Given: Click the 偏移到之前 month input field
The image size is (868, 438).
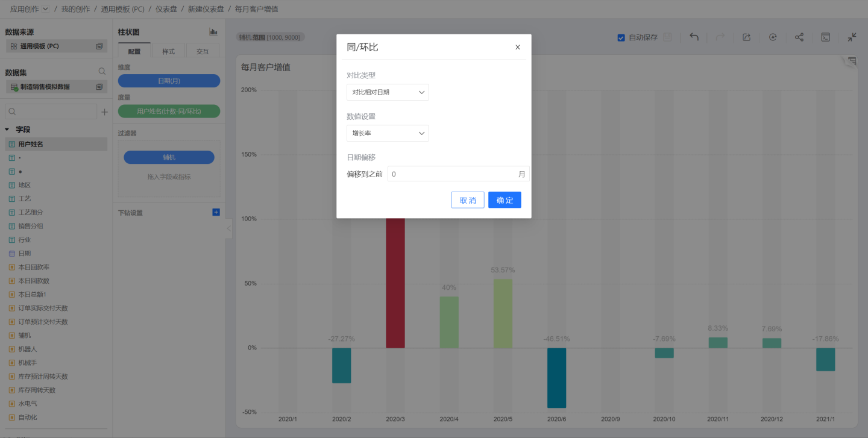Looking at the screenshot, I should pyautogui.click(x=452, y=174).
